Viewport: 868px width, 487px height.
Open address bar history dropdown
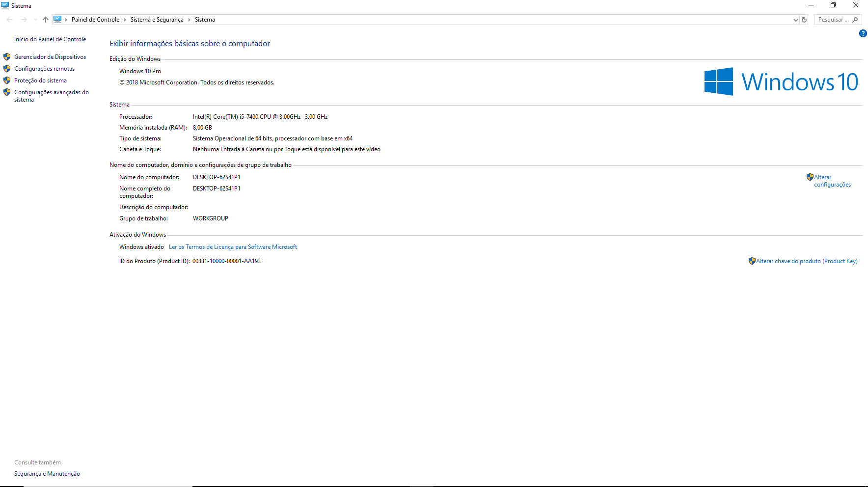(796, 20)
